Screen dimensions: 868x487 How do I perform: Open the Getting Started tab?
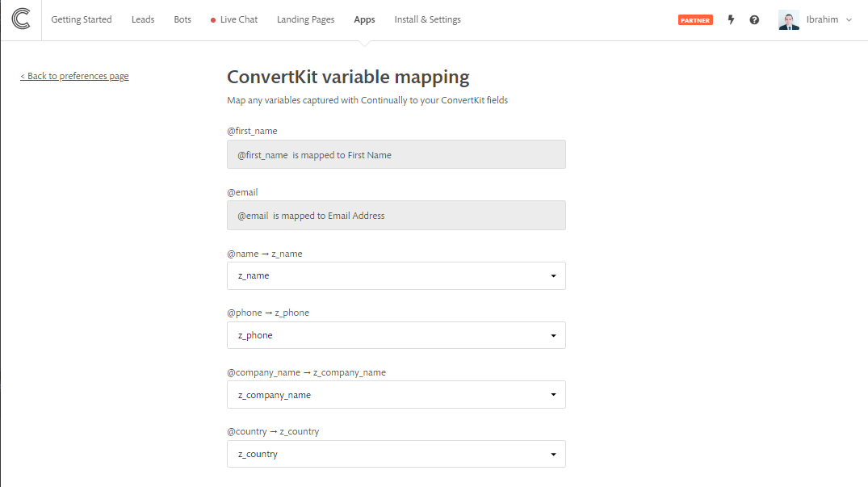[82, 19]
